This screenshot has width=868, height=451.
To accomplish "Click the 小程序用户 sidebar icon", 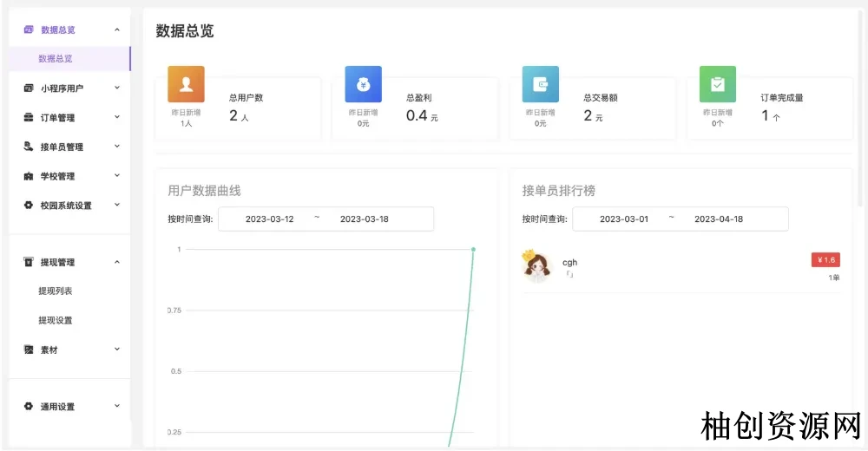I will click(29, 88).
